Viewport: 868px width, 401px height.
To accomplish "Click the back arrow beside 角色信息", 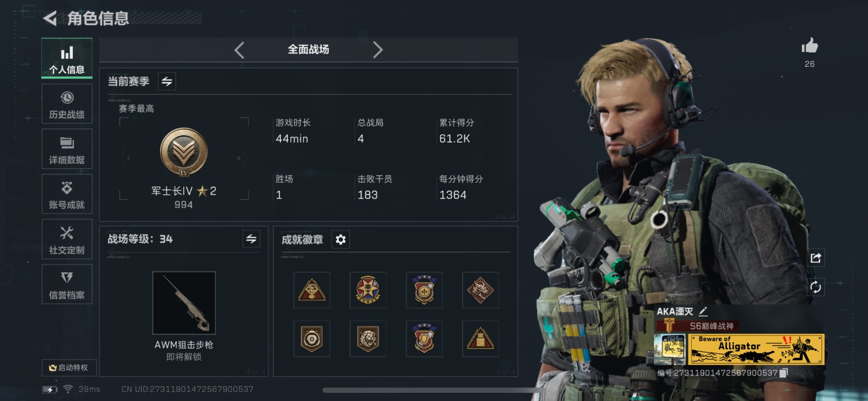I will (50, 19).
